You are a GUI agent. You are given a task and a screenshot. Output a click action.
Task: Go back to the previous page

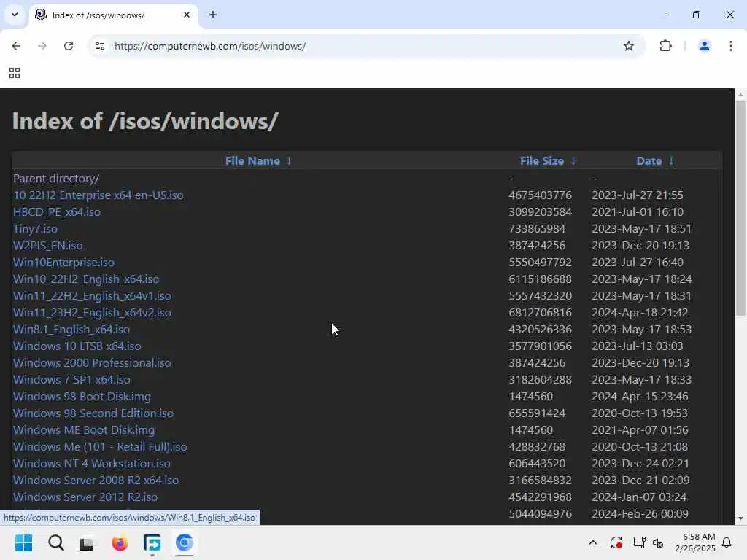[16, 46]
